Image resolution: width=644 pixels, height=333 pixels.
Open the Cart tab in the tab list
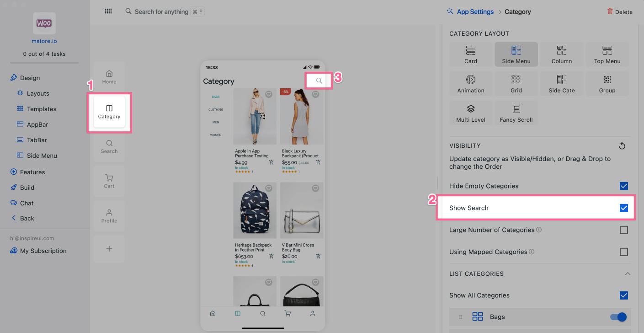pos(109,181)
